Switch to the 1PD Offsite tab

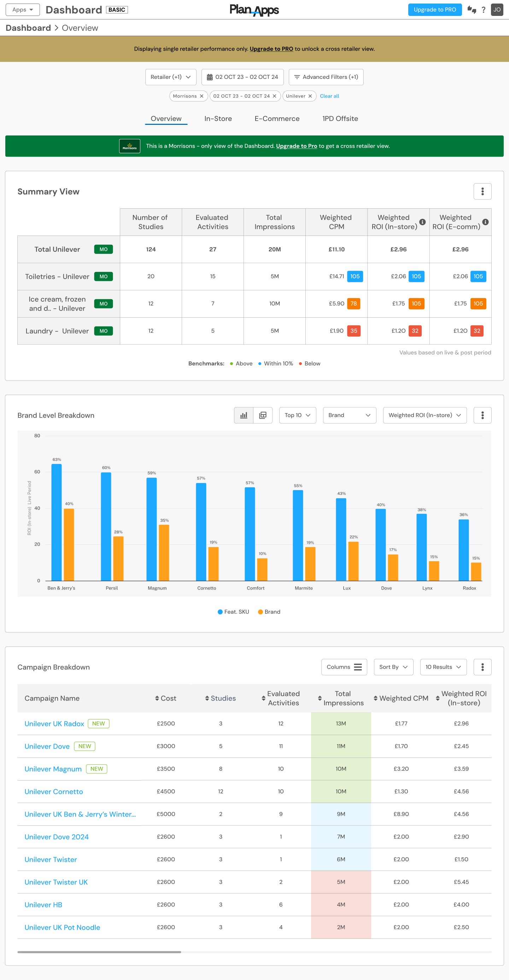[x=340, y=118]
